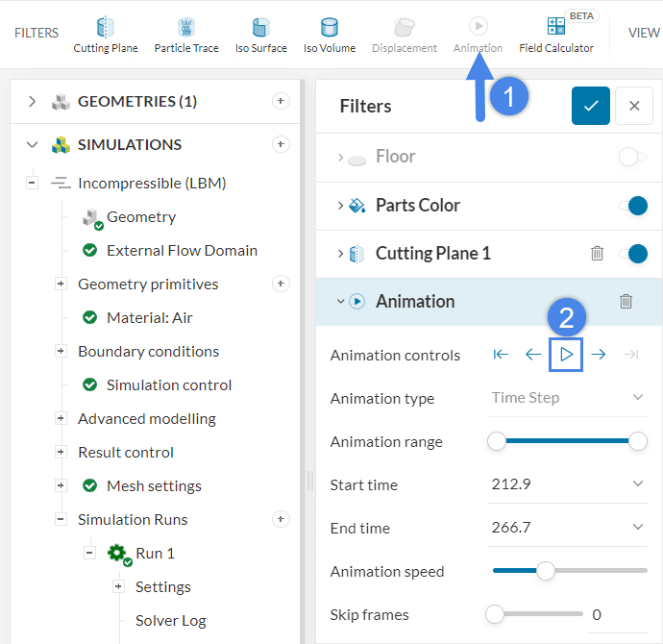Remove the Animation filter via trash icon
The height and width of the screenshot is (644, 663).
click(626, 302)
